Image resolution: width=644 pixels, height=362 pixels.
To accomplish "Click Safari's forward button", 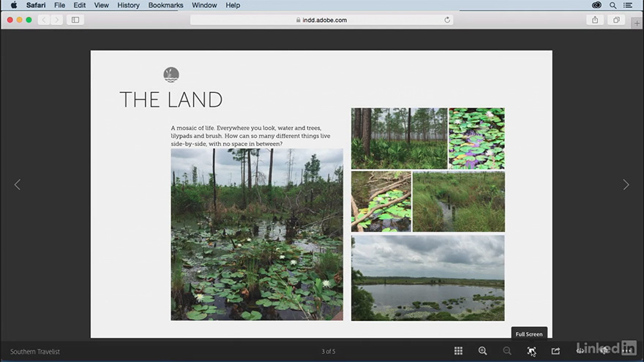I will point(56,20).
